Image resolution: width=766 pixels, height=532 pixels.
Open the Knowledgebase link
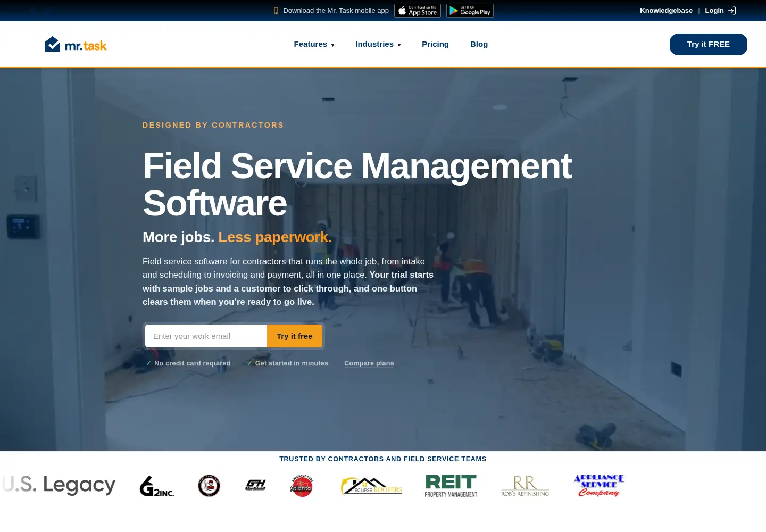(x=666, y=11)
